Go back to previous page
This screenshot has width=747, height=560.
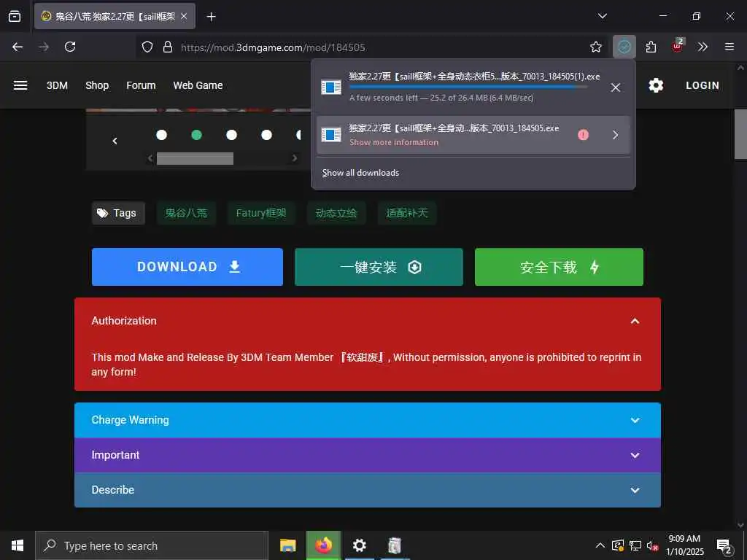pos(18,47)
